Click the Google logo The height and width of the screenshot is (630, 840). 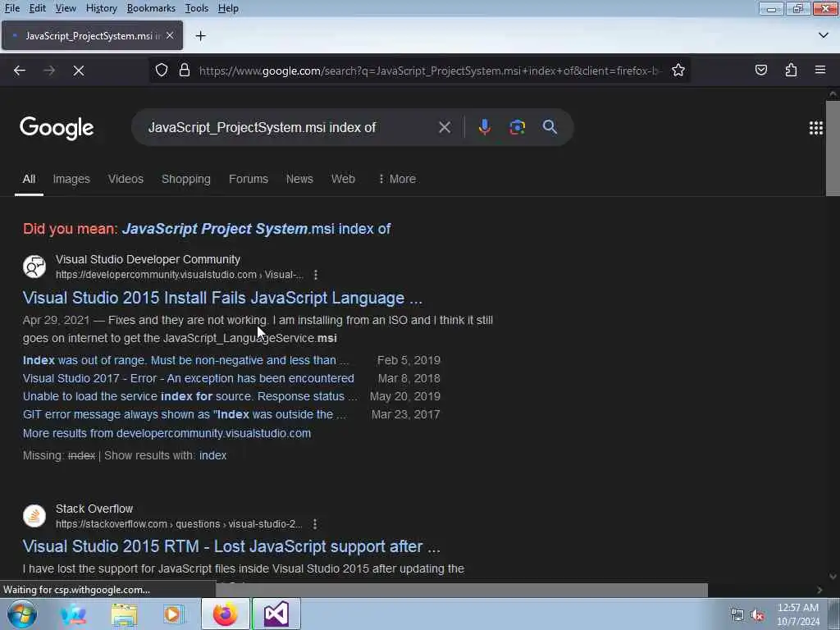click(57, 128)
